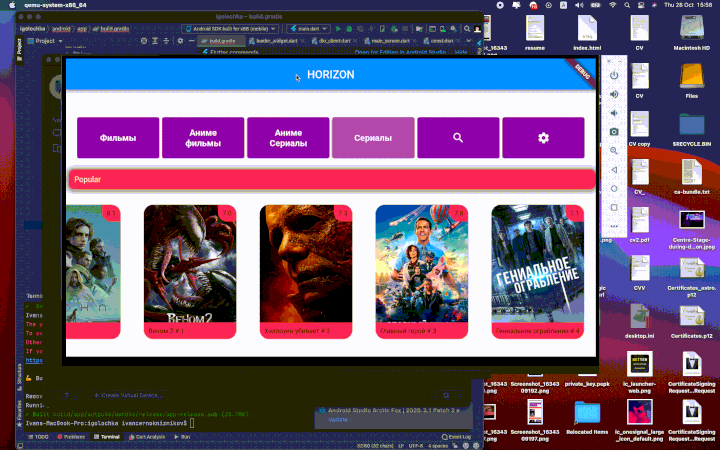Open the Project view dropdown

[x=45, y=41]
